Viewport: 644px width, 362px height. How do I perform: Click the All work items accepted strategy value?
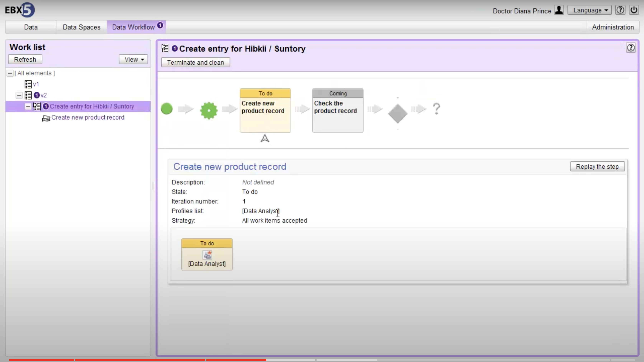pyautogui.click(x=275, y=220)
